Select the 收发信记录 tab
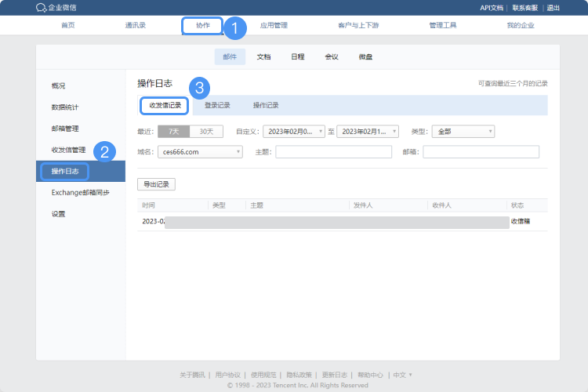Viewport: 588px width, 392px height. [x=165, y=105]
